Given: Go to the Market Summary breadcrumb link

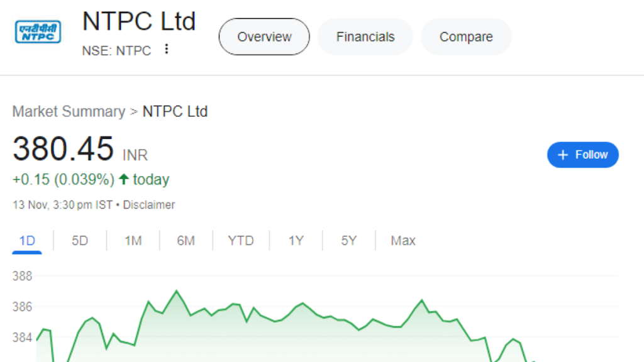Looking at the screenshot, I should coord(69,112).
